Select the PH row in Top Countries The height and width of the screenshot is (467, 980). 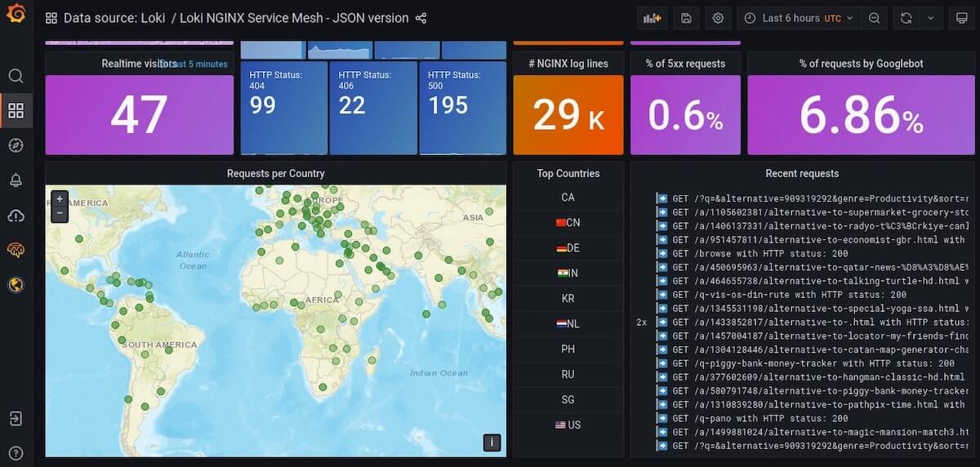click(x=568, y=349)
